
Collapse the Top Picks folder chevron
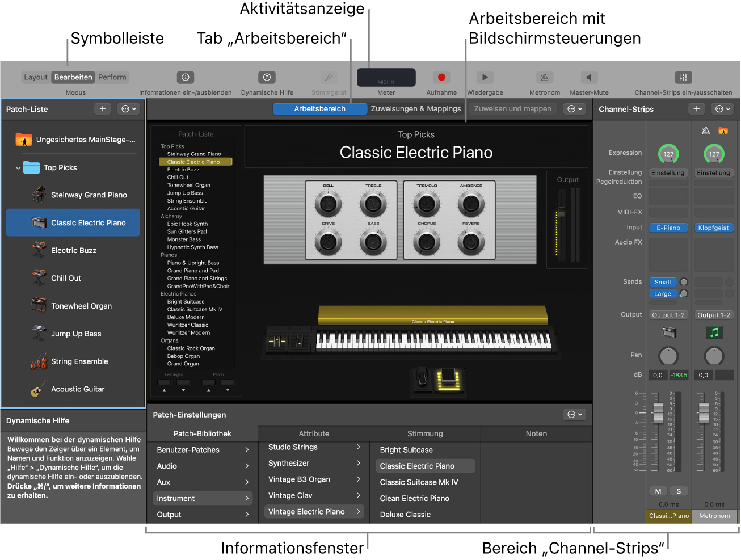pos(18,168)
